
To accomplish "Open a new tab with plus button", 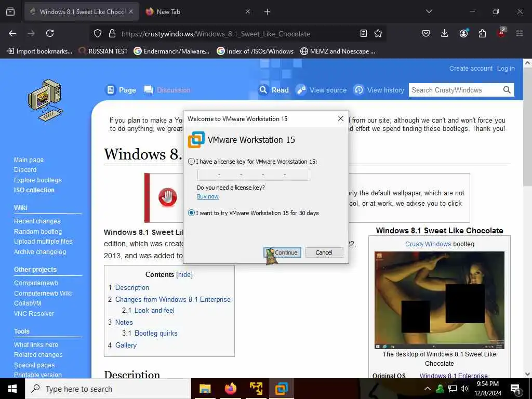I will tap(268, 12).
